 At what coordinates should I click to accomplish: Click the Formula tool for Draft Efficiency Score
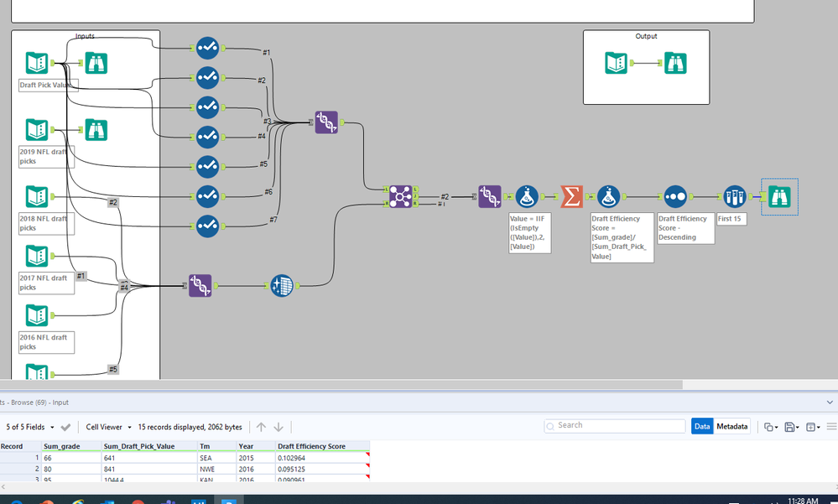click(x=609, y=196)
